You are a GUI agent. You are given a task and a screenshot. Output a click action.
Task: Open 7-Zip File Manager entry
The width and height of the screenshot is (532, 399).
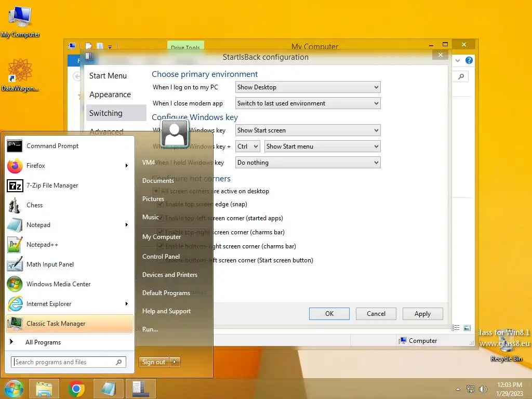click(x=70, y=185)
